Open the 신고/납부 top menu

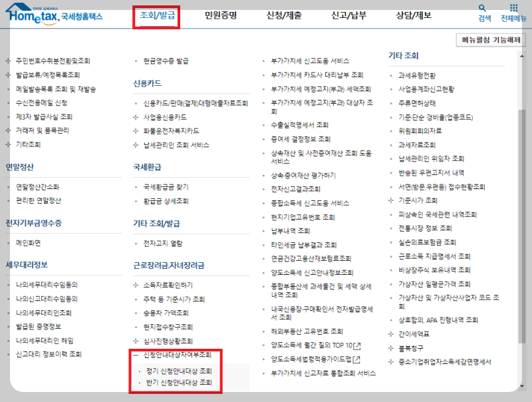point(348,15)
